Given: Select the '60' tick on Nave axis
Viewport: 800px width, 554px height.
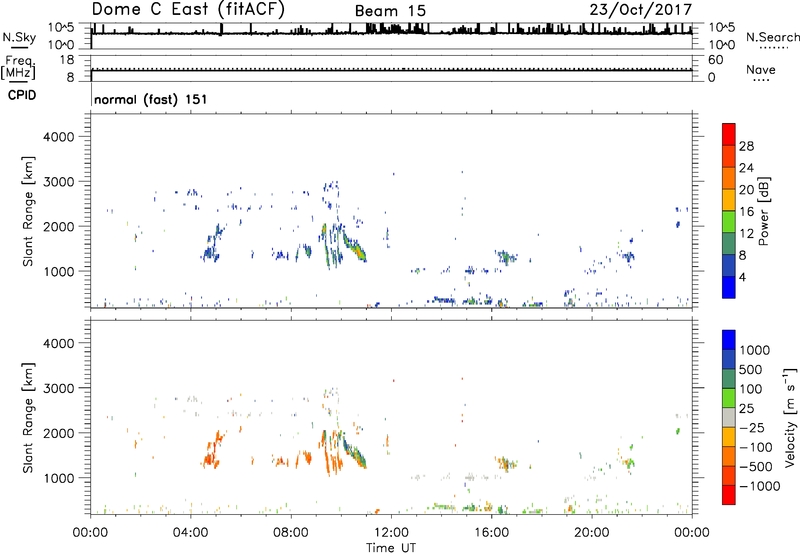Looking at the screenshot, I should click(x=716, y=60).
